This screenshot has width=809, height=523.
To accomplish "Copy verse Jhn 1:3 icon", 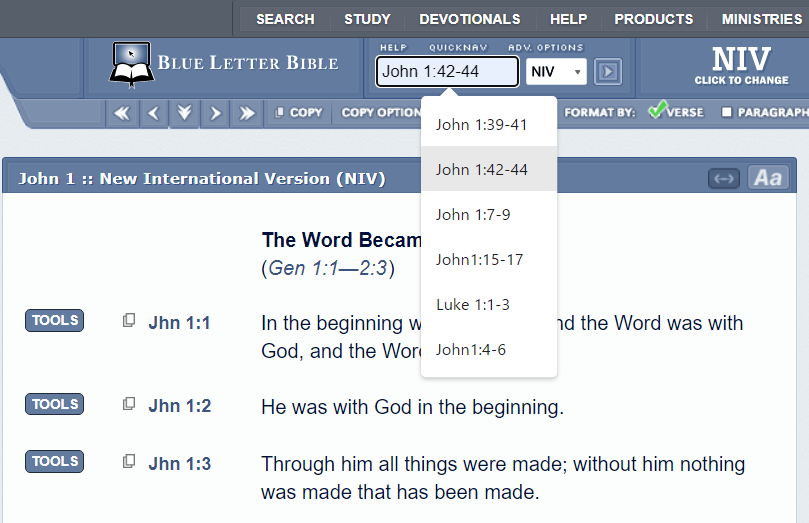I will (x=129, y=461).
